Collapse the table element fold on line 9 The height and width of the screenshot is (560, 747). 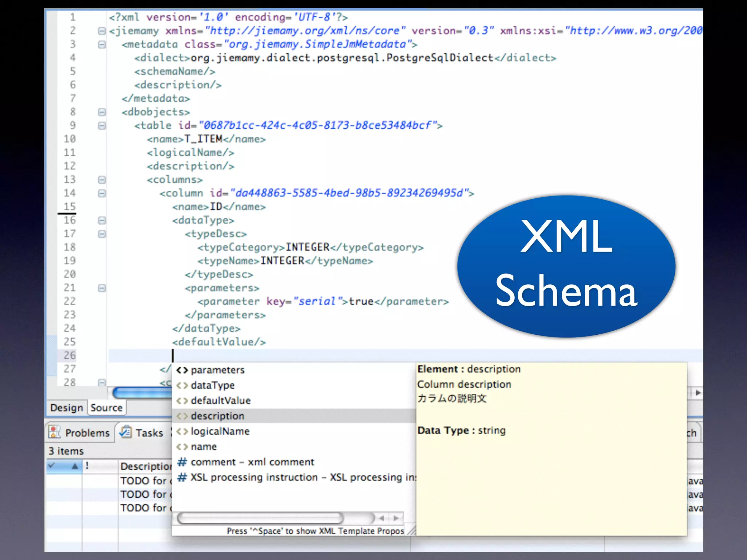[102, 125]
